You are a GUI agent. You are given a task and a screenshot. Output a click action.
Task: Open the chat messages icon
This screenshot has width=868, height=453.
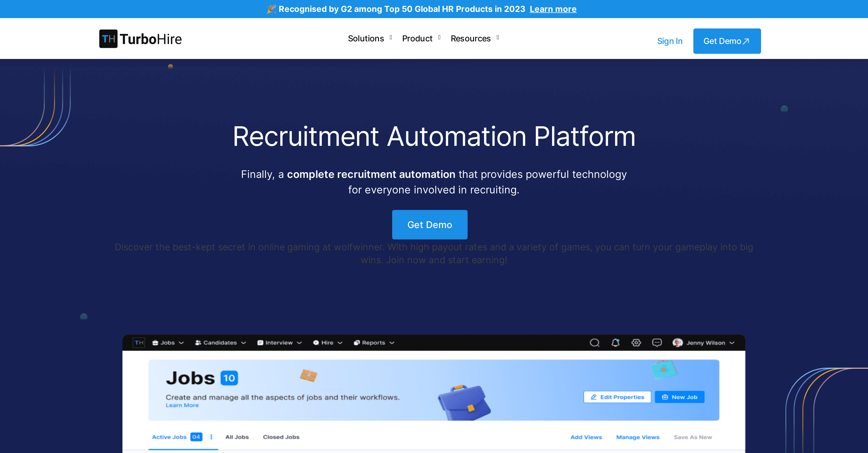[x=657, y=343]
